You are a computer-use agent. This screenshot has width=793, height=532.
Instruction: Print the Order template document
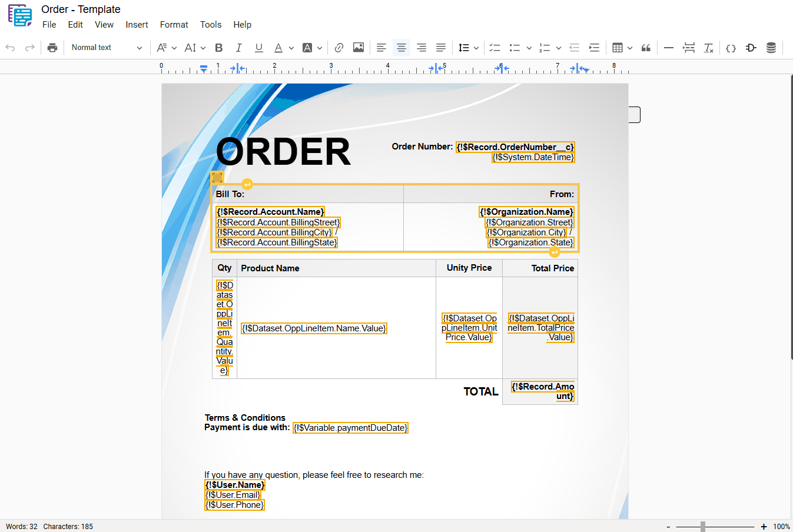click(x=52, y=48)
